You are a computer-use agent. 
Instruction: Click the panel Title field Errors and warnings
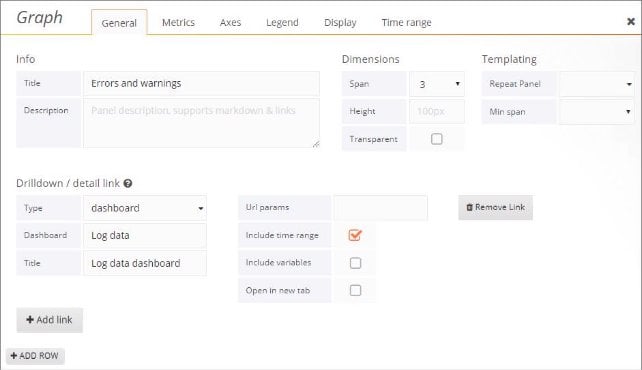pos(201,83)
